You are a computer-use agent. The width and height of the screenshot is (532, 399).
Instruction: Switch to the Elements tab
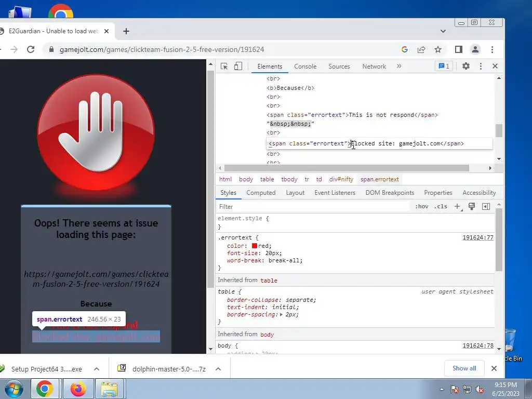pyautogui.click(x=270, y=66)
